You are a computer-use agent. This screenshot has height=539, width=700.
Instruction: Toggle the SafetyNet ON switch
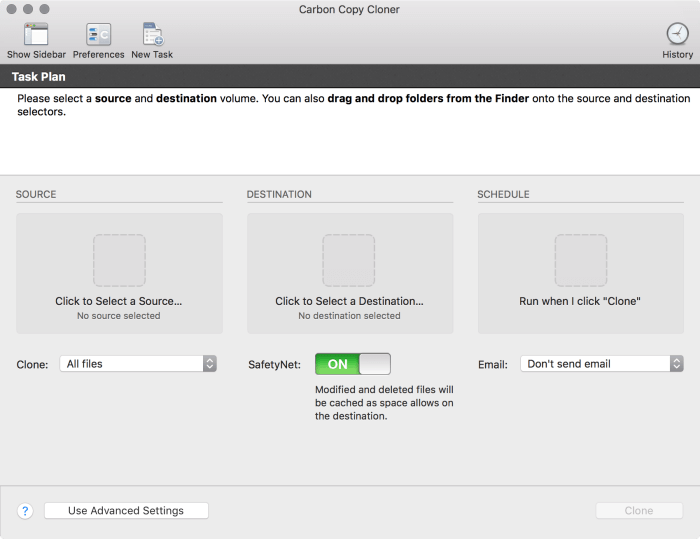coord(353,364)
